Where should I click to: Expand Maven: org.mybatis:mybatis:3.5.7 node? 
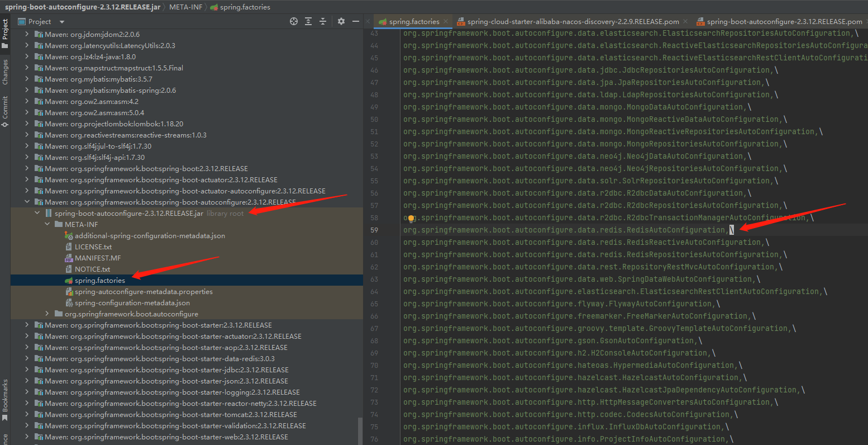[x=27, y=79]
